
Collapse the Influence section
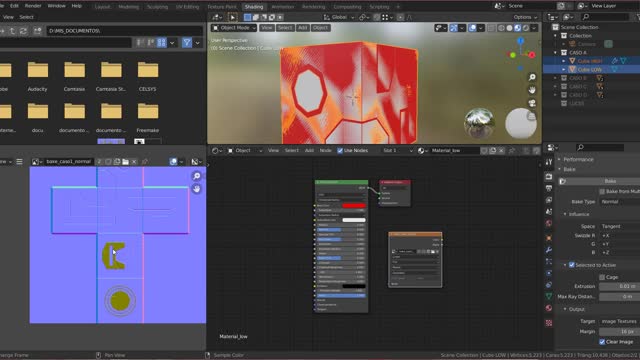(565, 214)
